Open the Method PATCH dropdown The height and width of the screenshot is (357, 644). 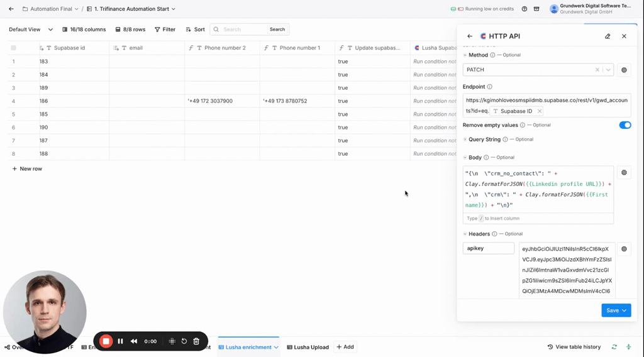click(x=608, y=70)
